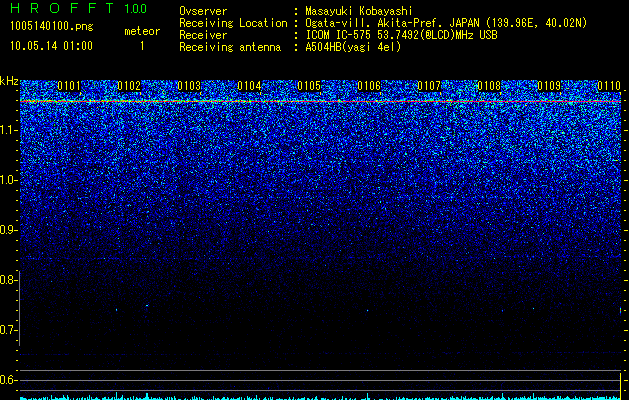Click the 0106 time marker

pyautogui.click(x=369, y=86)
